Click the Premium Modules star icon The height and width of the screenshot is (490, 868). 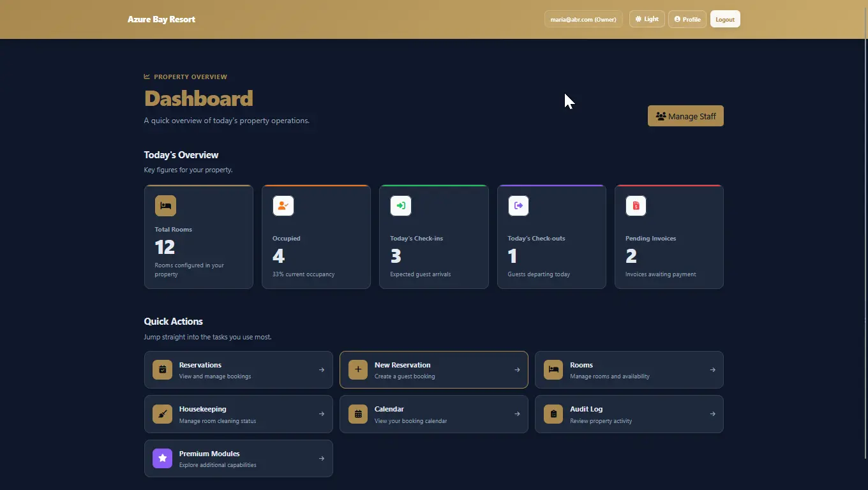coord(162,458)
